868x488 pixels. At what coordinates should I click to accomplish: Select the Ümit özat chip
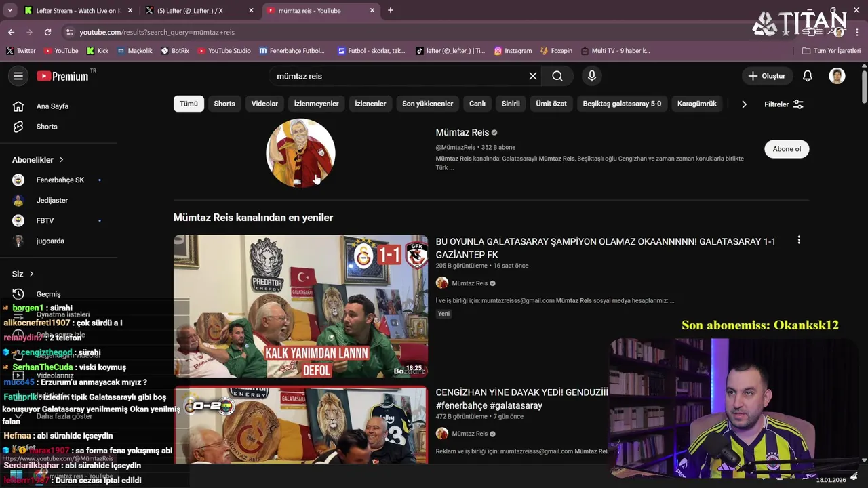pos(551,104)
